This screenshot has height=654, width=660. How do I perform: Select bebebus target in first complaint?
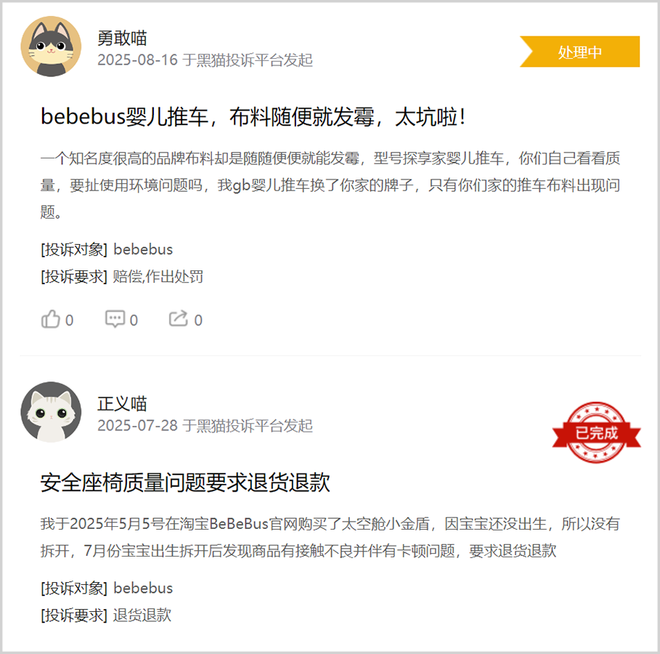click(143, 250)
